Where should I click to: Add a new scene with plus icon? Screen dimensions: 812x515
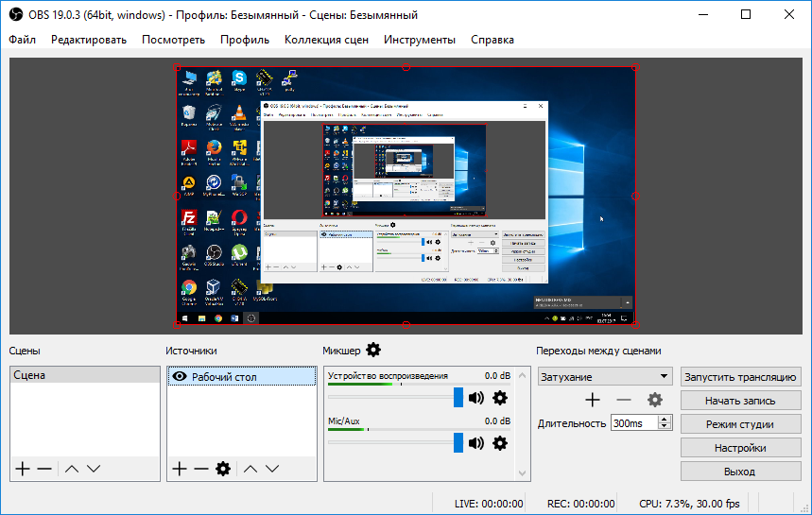23,469
